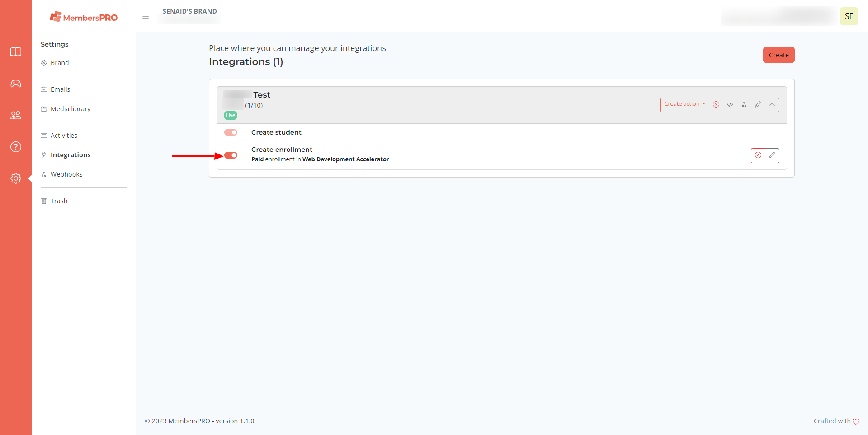Open Media library in settings menu
The width and height of the screenshot is (868, 435).
[x=71, y=109]
